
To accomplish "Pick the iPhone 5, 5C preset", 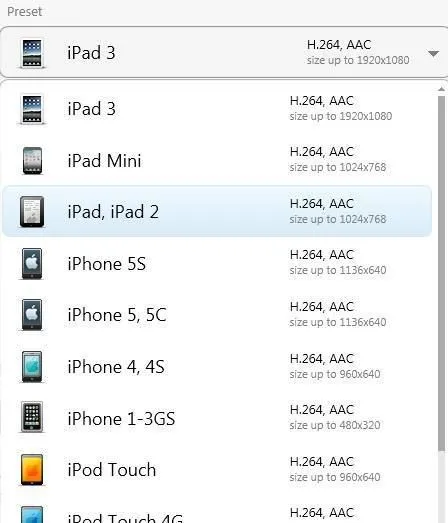I will click(x=217, y=315).
